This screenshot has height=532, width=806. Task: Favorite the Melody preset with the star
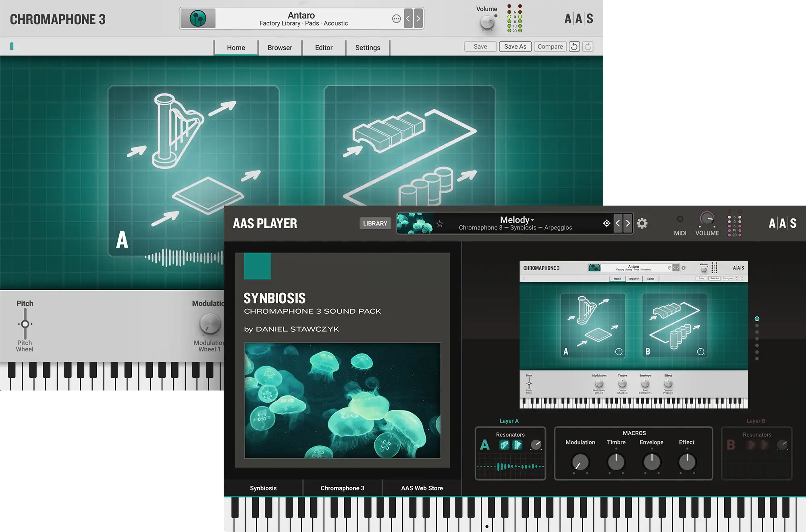[440, 224]
